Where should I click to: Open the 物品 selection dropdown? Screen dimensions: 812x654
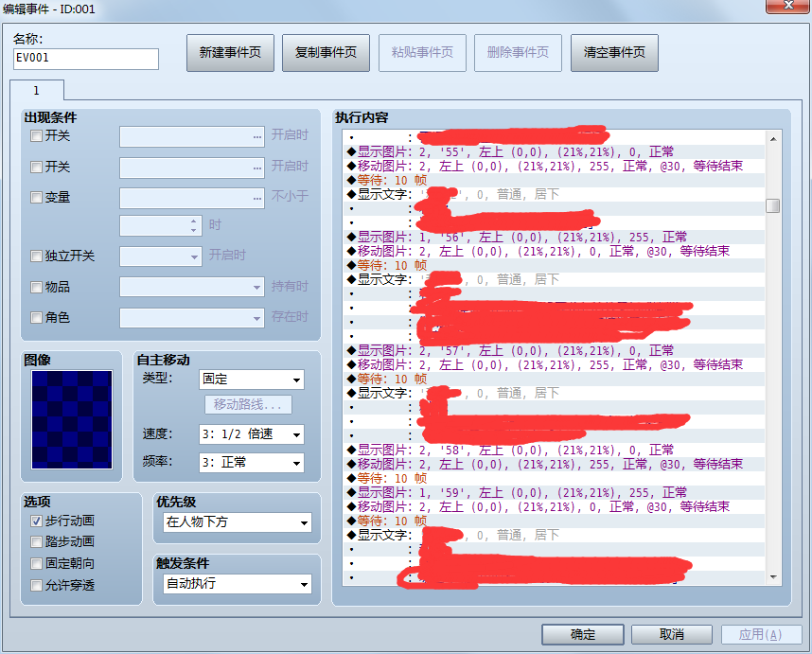[192, 287]
